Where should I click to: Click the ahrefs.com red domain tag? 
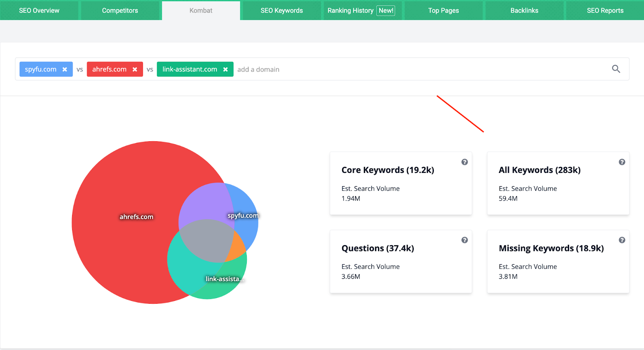coord(115,69)
